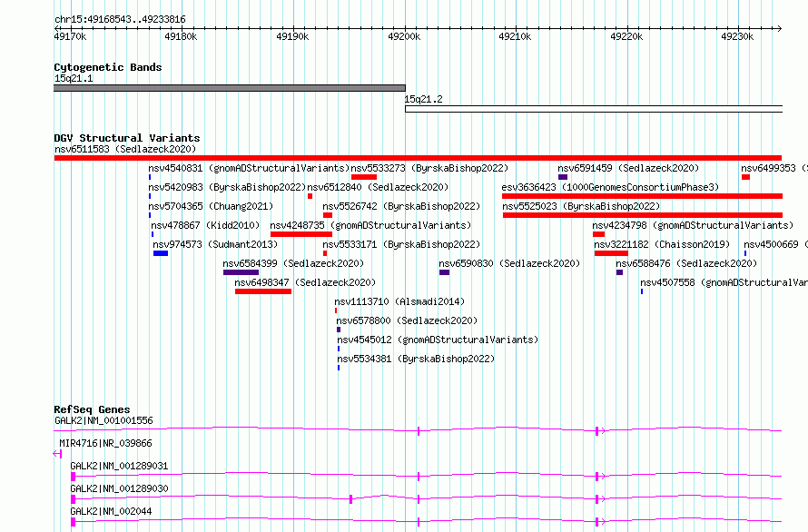Open the GALK2|NM_001289031 transcript label
The height and width of the screenshot is (532, 808).
[119, 466]
